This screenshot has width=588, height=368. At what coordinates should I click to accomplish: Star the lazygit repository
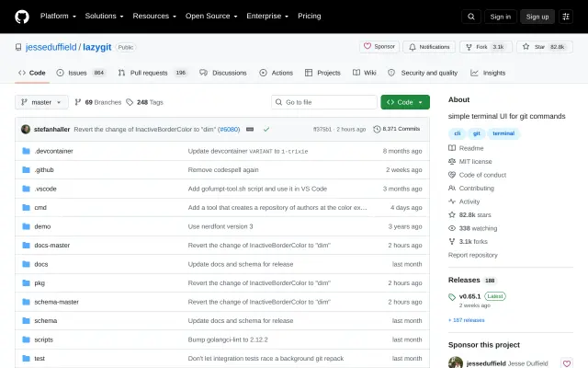click(545, 47)
